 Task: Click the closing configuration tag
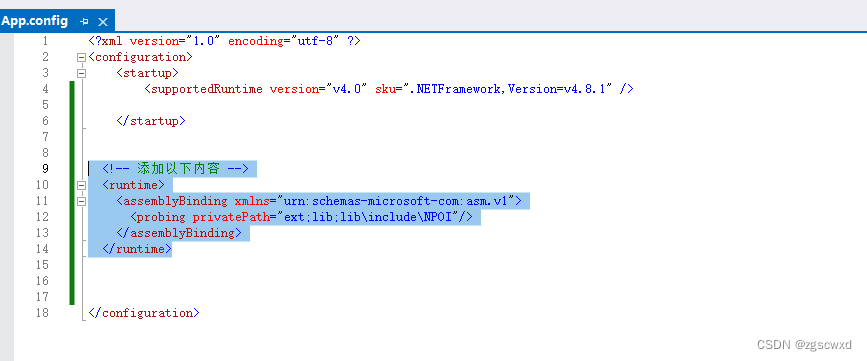[144, 313]
